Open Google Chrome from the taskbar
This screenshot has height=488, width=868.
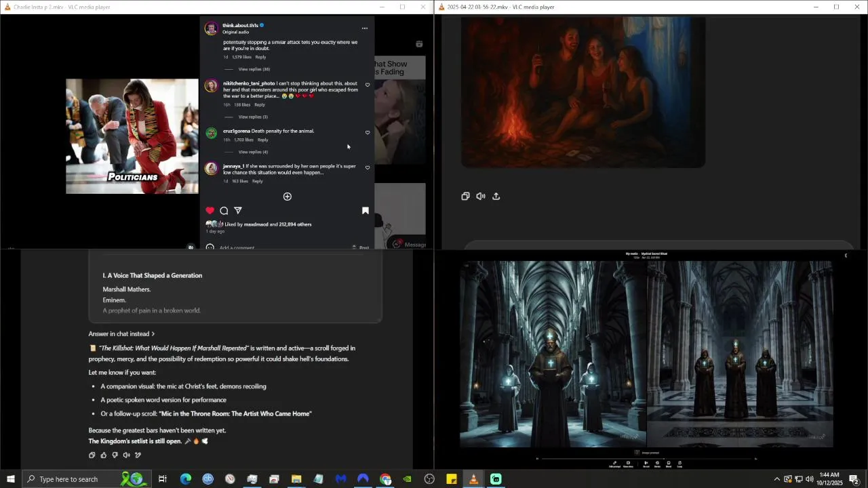(x=385, y=479)
